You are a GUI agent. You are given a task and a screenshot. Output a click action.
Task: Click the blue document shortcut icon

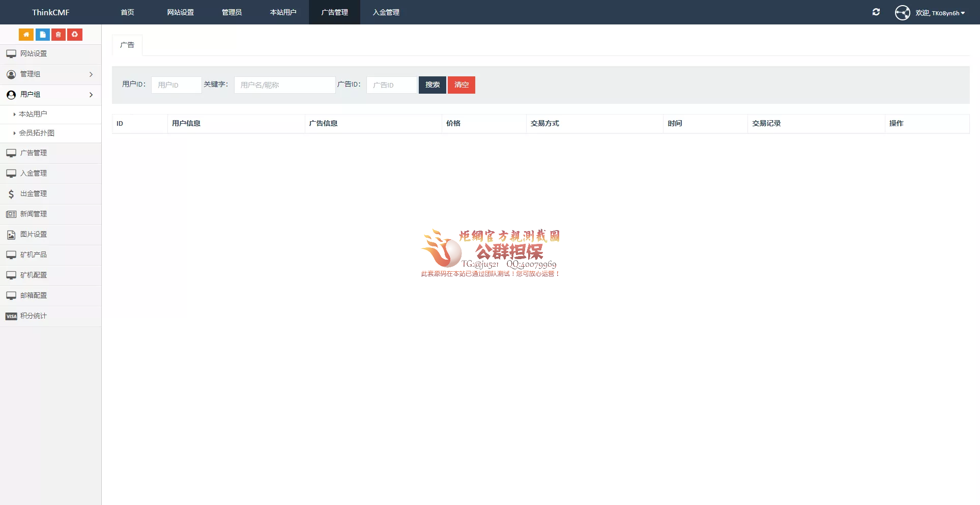click(42, 35)
